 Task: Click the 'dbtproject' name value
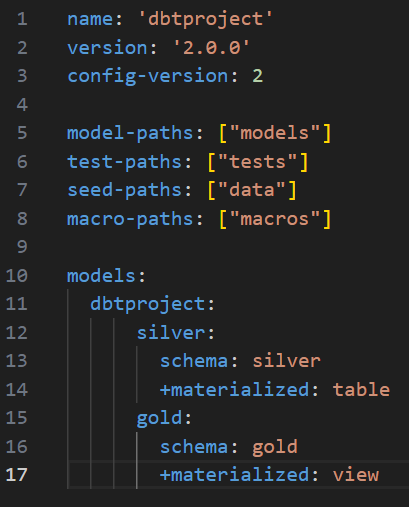coord(205,19)
